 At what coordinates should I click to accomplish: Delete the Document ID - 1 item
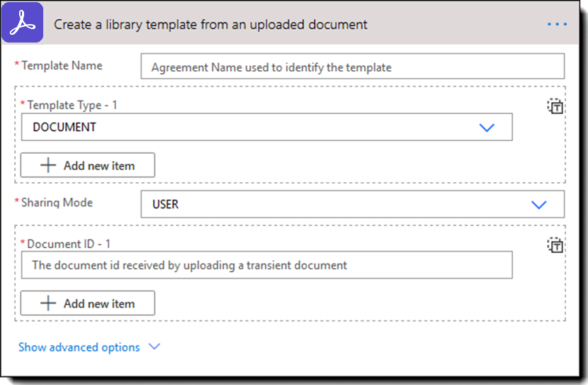pos(555,245)
